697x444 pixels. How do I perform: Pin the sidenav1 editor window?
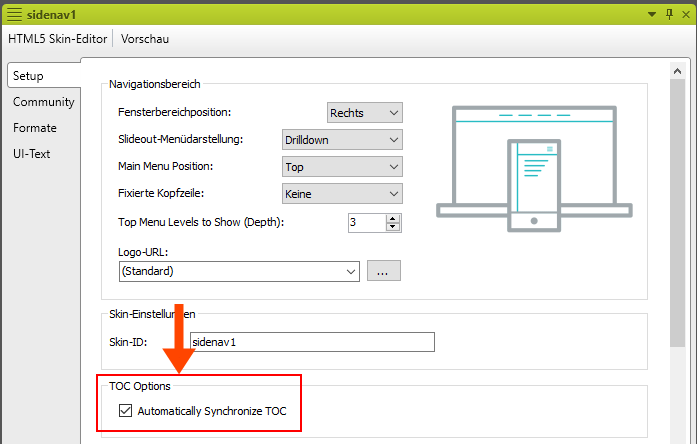pyautogui.click(x=667, y=14)
